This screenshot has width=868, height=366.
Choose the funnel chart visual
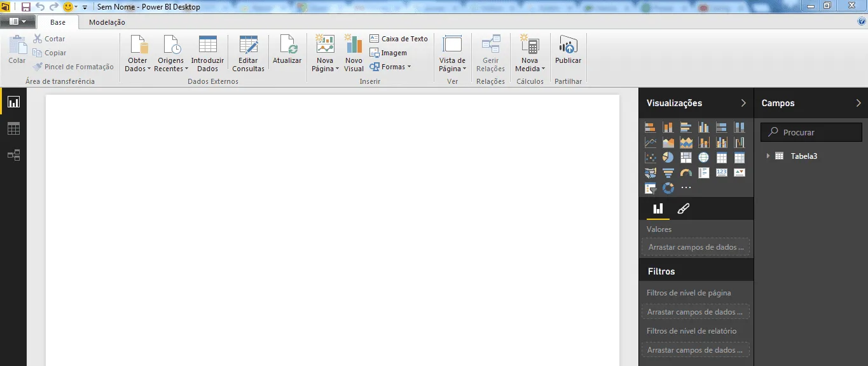[x=668, y=172]
